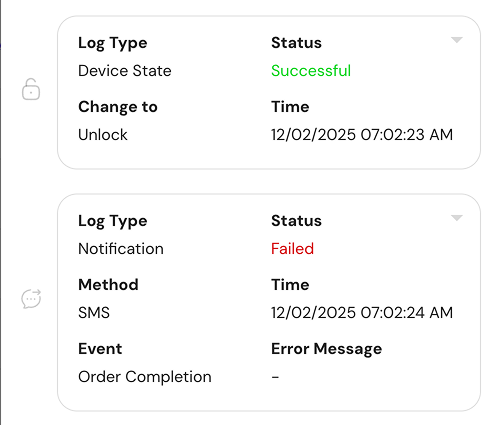Click the 07:02:24 AM timestamp
The image size is (496, 425).
tap(362, 313)
